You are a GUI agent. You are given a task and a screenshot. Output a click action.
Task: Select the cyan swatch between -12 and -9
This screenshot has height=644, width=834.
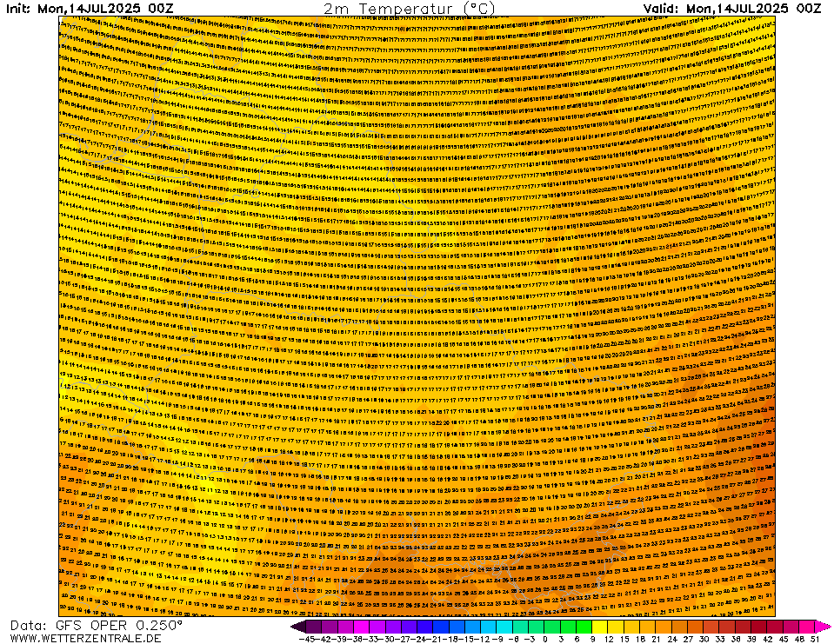tap(488, 627)
